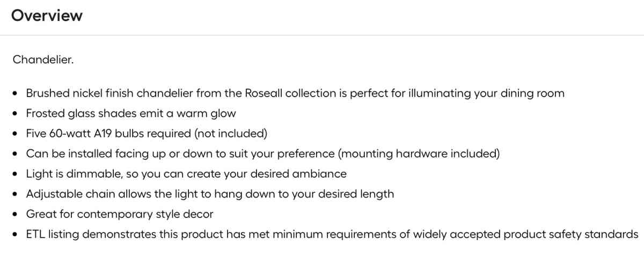Click the 'ETL listing' text
This screenshot has width=644, height=256.
pos(53,235)
